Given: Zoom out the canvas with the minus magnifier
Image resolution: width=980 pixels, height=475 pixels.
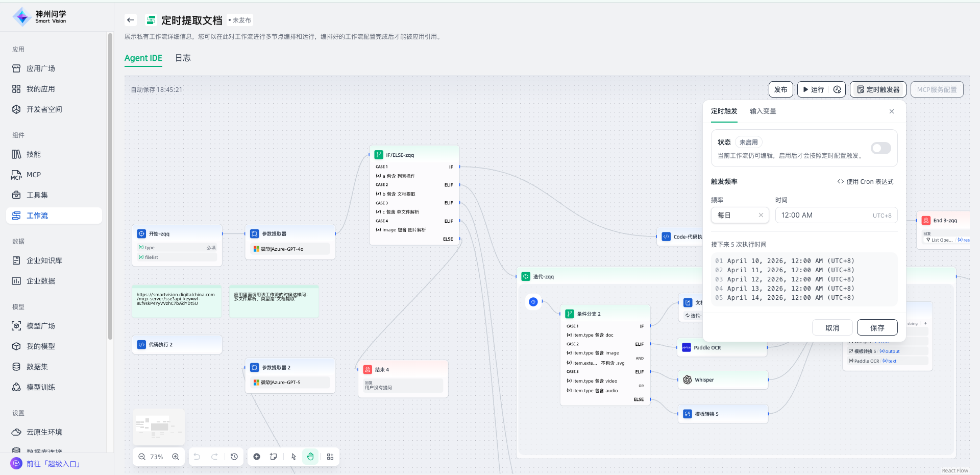Looking at the screenshot, I should 142,457.
